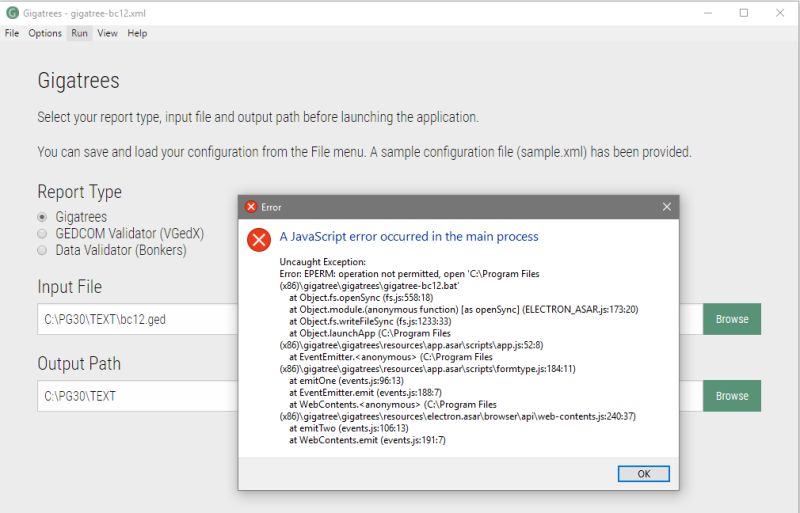
Task: Click the large red error icon beside the message
Action: [x=259, y=239]
